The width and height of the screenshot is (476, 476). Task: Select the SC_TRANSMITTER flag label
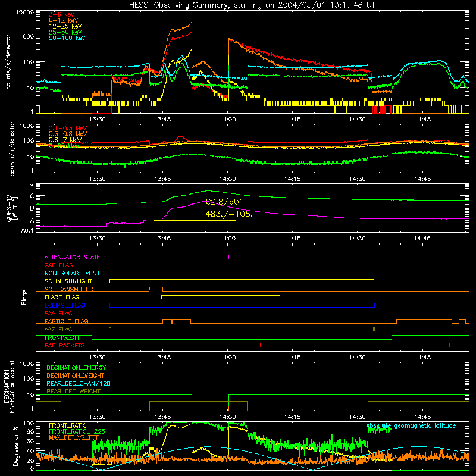pos(68,289)
